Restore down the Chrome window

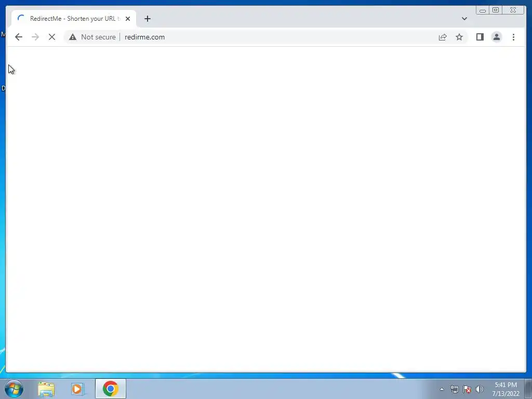coord(496,10)
